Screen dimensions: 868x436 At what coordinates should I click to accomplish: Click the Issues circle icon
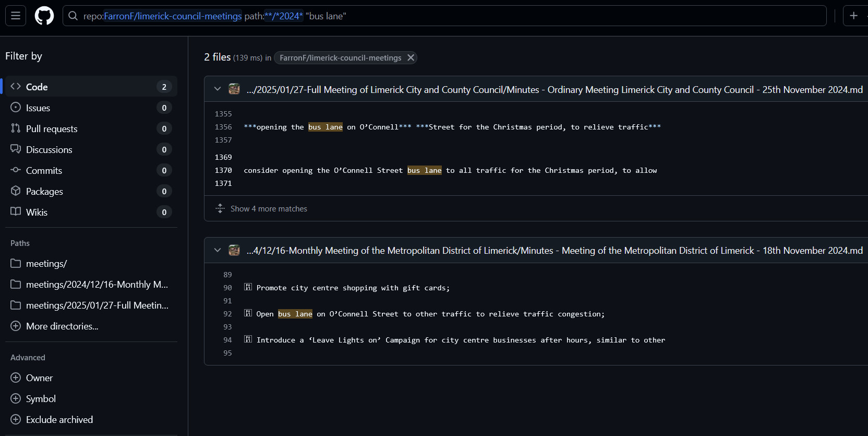click(x=16, y=108)
